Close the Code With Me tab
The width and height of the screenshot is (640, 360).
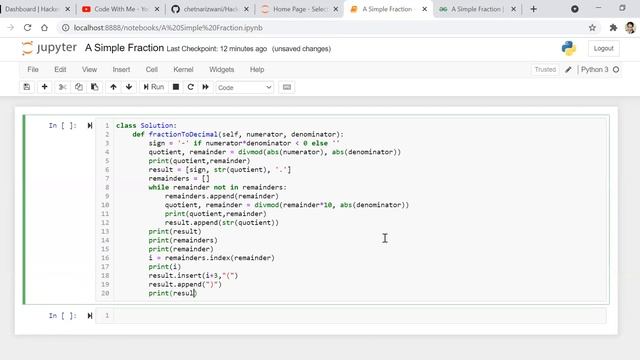[157, 9]
